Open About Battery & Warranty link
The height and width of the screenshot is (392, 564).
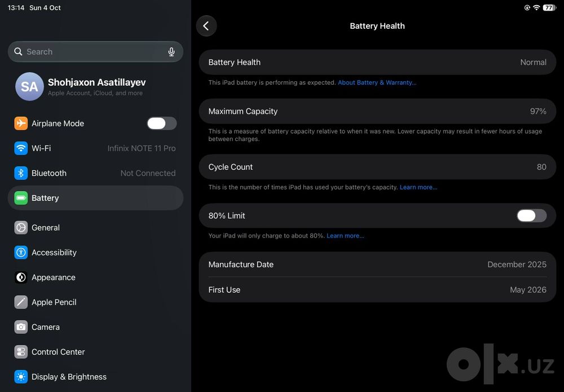pyautogui.click(x=377, y=82)
